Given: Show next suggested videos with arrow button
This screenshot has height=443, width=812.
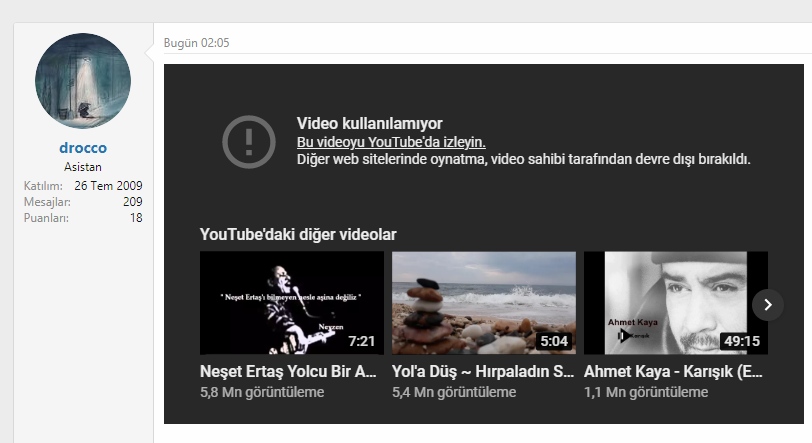Looking at the screenshot, I should pyautogui.click(x=768, y=305).
